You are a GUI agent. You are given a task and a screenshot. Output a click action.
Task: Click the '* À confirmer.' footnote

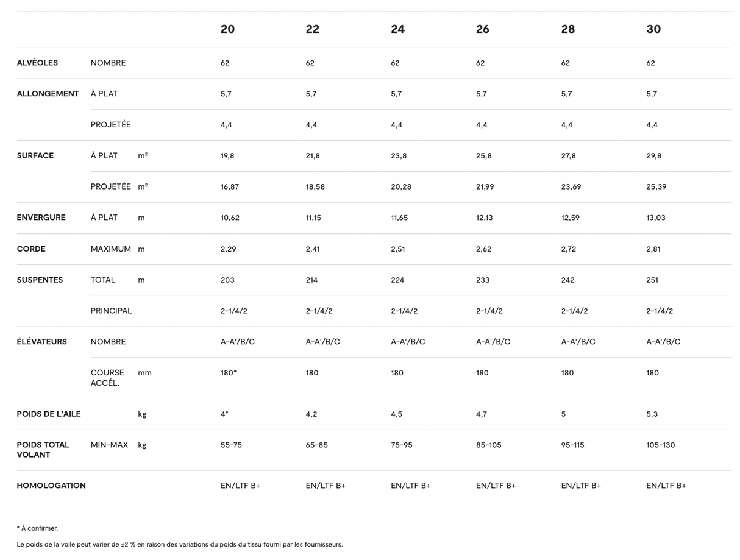(x=37, y=528)
